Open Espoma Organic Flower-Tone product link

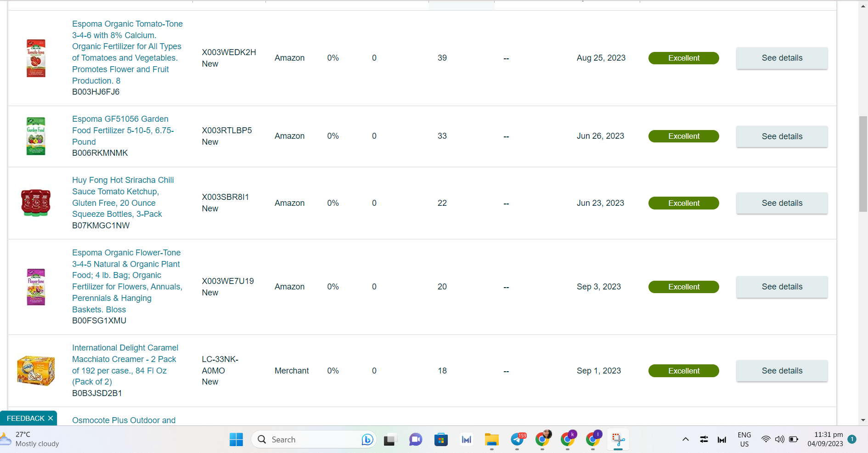click(127, 281)
